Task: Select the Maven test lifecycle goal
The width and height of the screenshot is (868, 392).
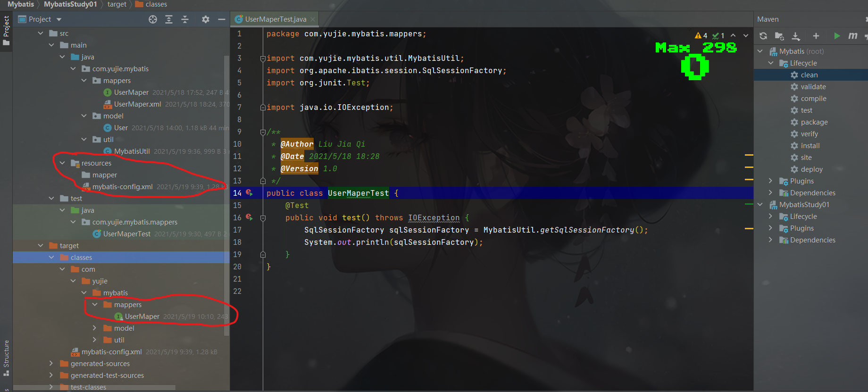Action: tap(806, 110)
